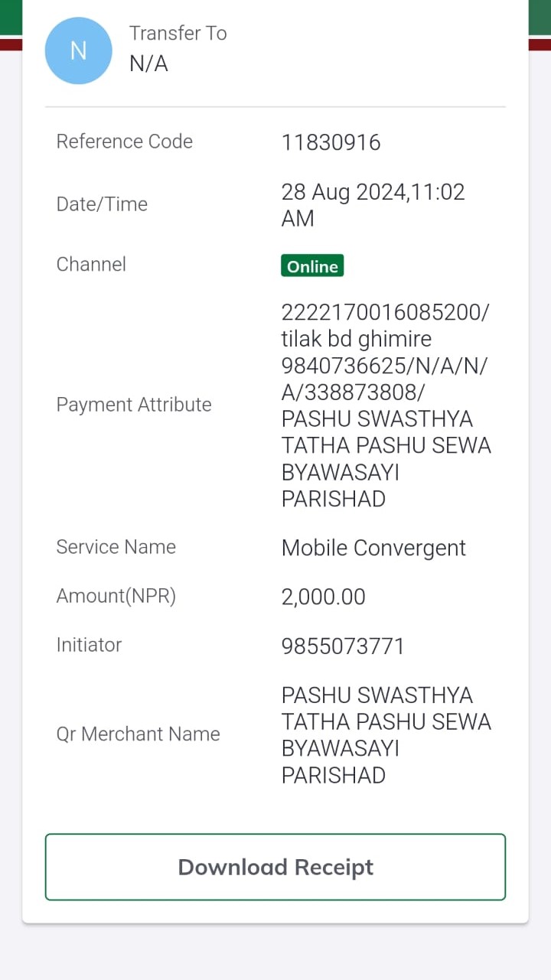Tap the Mobile Convergent service value
The image size is (551, 980).
(x=373, y=548)
